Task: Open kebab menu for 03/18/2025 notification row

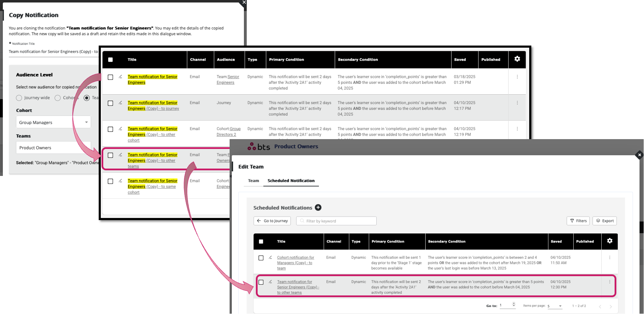Action: 517,77
